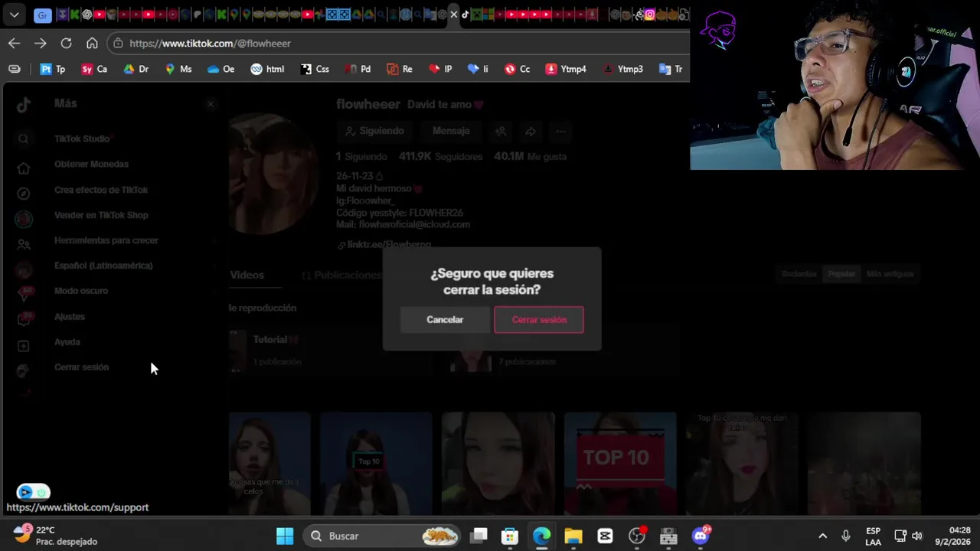Screen dimensions: 980x551
Task: Click the 1 Siguiendo following count
Action: click(361, 156)
